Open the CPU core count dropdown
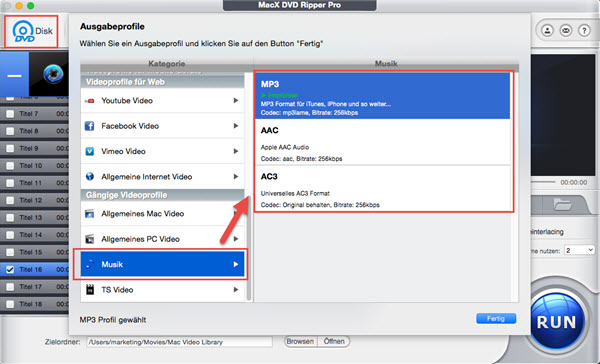The height and width of the screenshot is (364, 600). [x=580, y=250]
